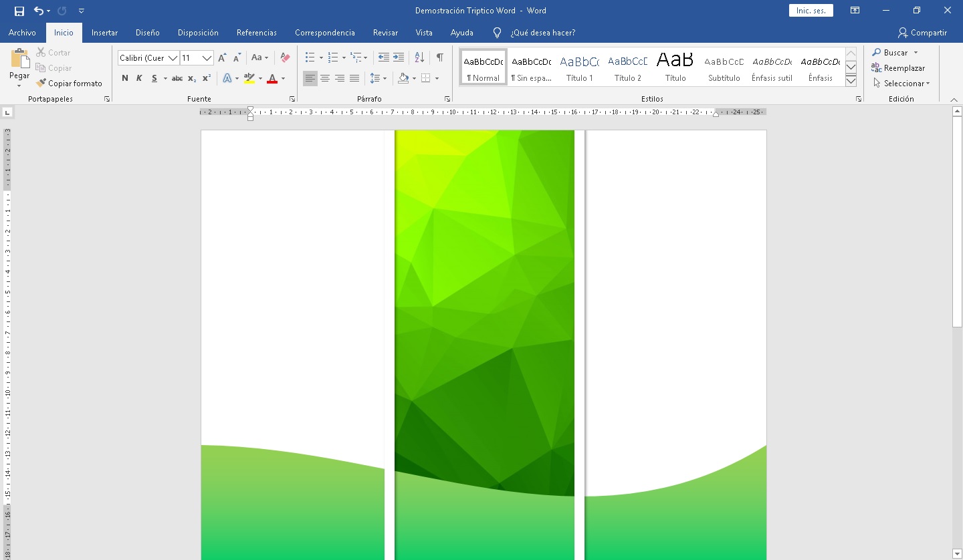Image resolution: width=963 pixels, height=560 pixels.
Task: Toggle italic K formatting
Action: (139, 78)
